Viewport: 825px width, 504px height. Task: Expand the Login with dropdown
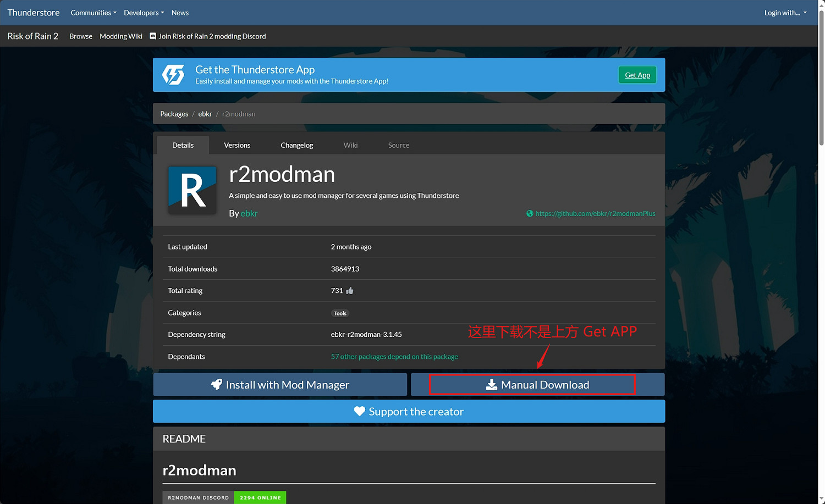785,13
